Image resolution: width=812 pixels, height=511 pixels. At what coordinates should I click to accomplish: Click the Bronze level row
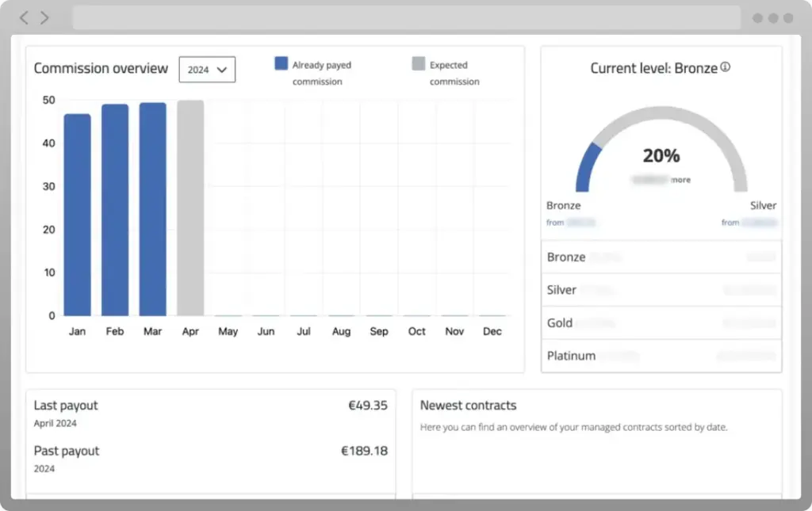[661, 257]
